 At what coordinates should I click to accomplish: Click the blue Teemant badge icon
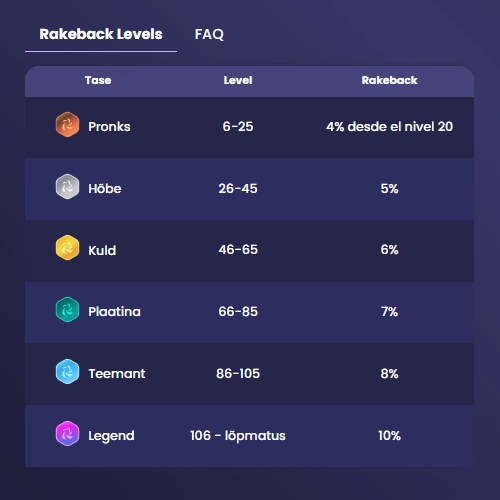pos(67,372)
